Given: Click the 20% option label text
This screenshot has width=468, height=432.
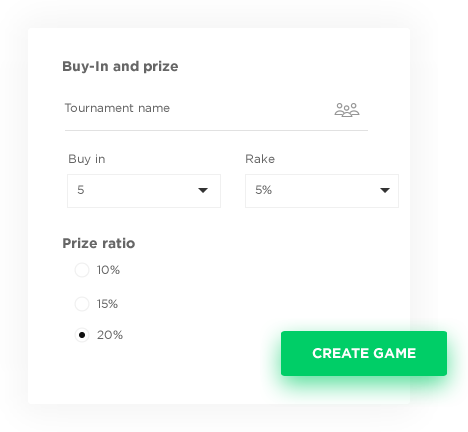Looking at the screenshot, I should (110, 335).
